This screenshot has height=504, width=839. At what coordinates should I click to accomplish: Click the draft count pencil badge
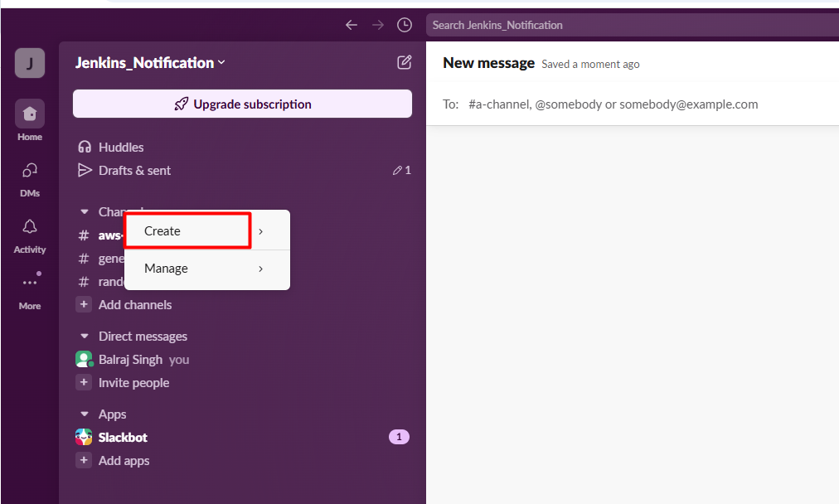(x=402, y=170)
